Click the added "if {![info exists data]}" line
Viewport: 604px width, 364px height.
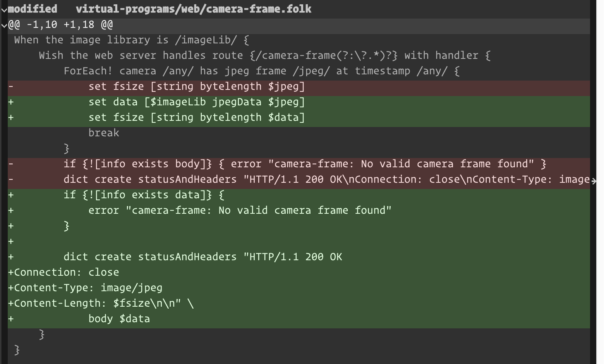pos(144,195)
